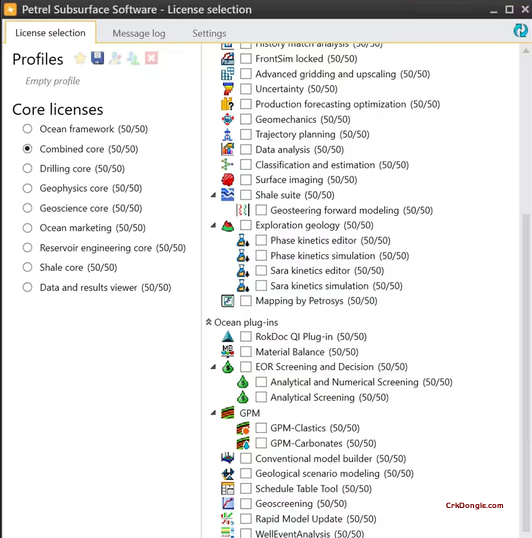Screen dimensions: 532x538
Task: Click the Data analysis chart icon
Action: pos(227,149)
